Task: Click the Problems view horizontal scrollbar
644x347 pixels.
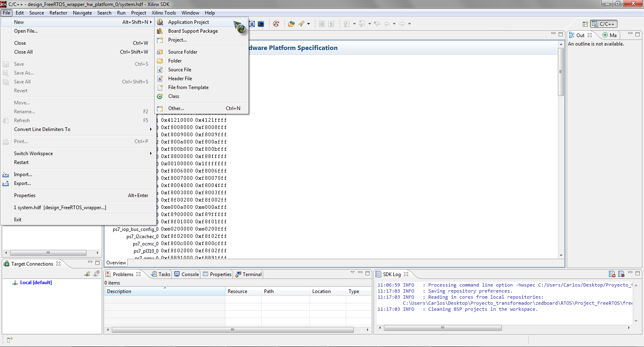Action: (x=233, y=330)
